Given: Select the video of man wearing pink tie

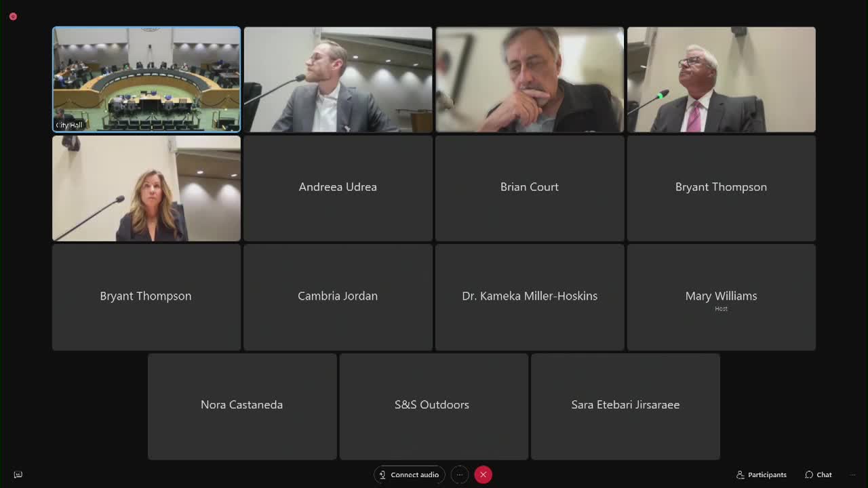Looking at the screenshot, I should (721, 79).
